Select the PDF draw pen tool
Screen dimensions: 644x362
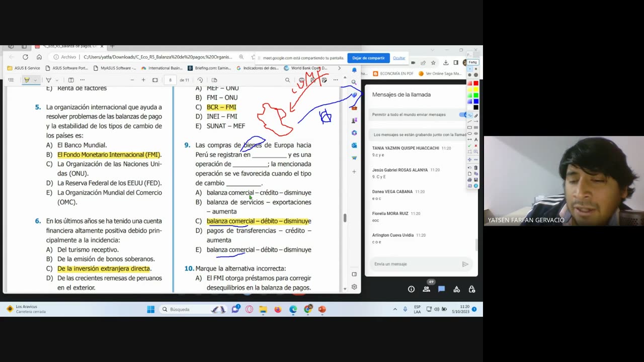48,80
